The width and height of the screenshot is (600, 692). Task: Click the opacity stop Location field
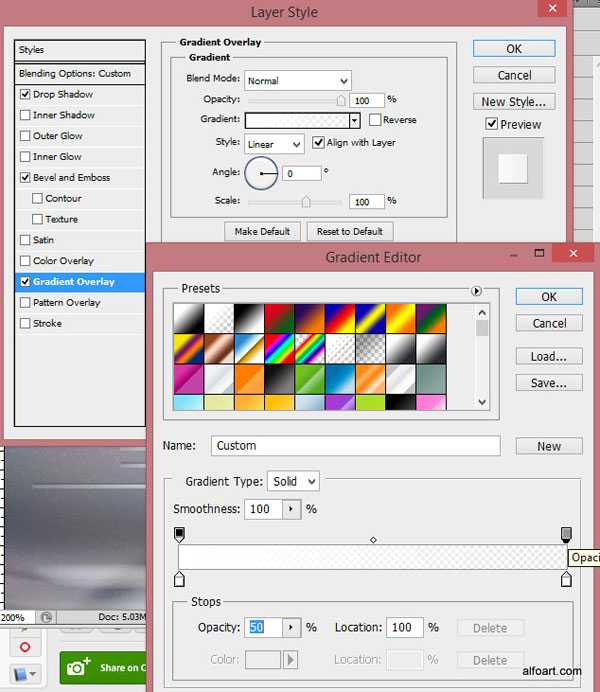(x=405, y=627)
